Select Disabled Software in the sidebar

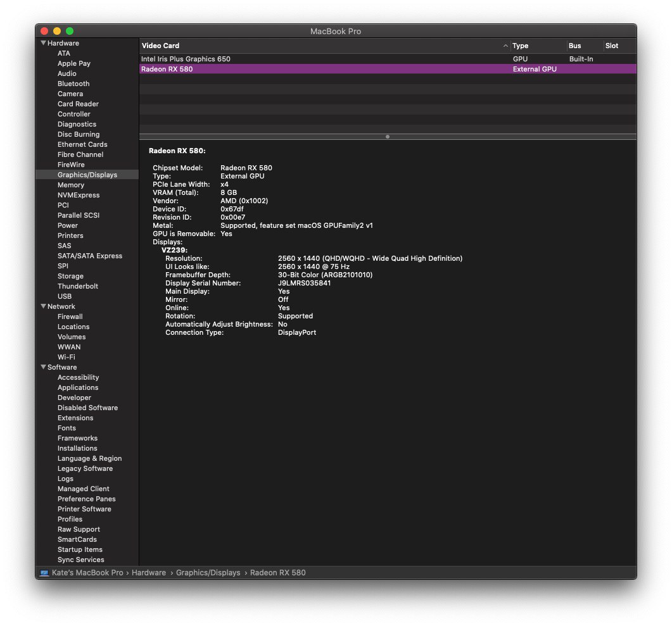pyautogui.click(x=87, y=408)
